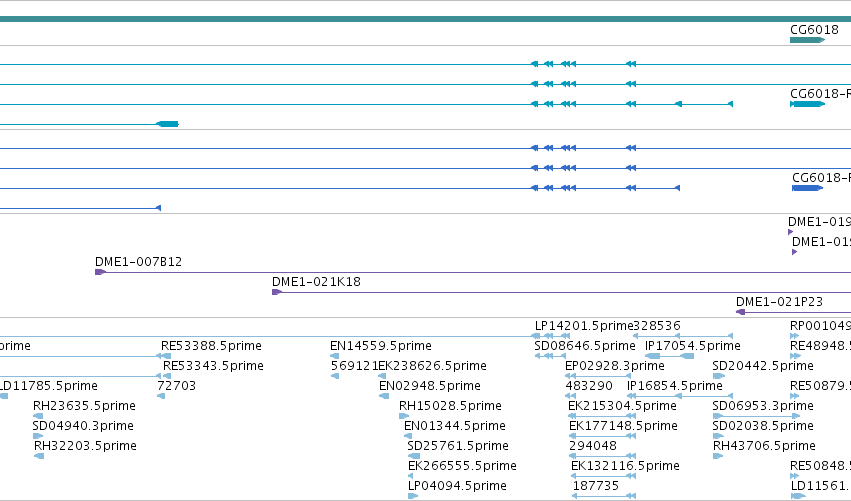Click the purple arrowhead of DME1-021P23

click(740, 312)
